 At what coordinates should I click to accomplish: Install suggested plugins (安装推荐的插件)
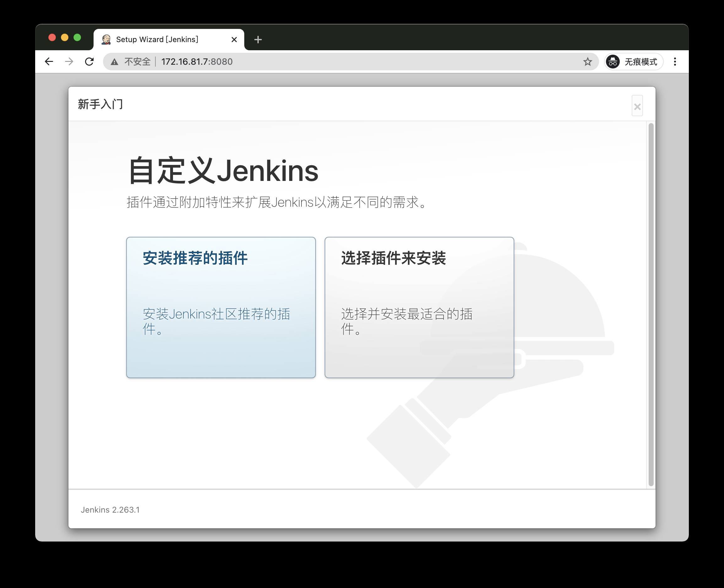coord(221,308)
